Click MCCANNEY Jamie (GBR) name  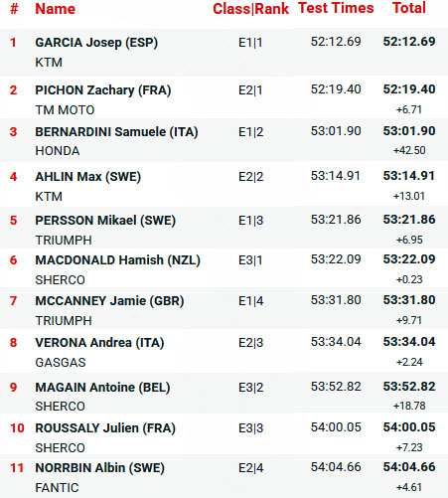[109, 301]
